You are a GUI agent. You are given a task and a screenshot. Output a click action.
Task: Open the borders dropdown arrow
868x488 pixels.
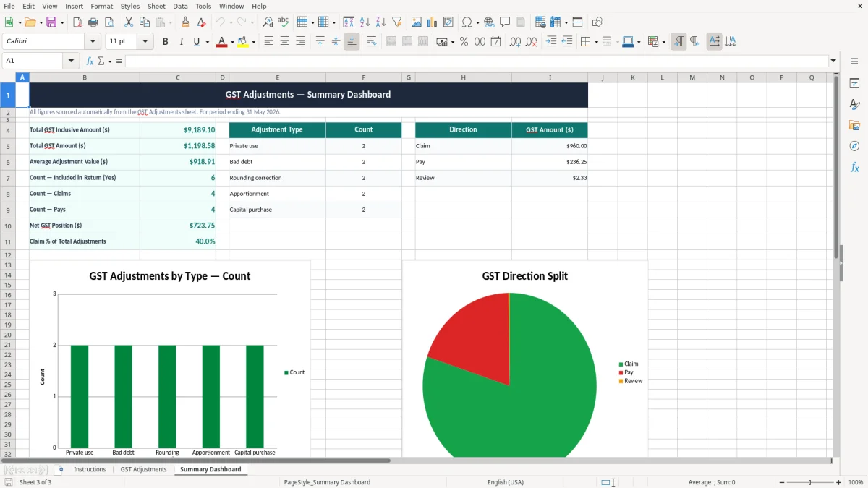point(596,42)
